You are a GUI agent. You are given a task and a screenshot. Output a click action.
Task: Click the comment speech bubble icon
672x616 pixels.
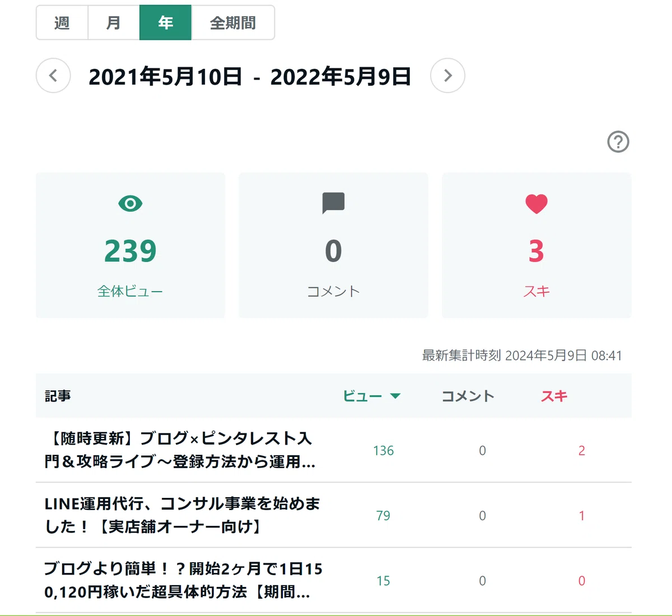pos(333,203)
